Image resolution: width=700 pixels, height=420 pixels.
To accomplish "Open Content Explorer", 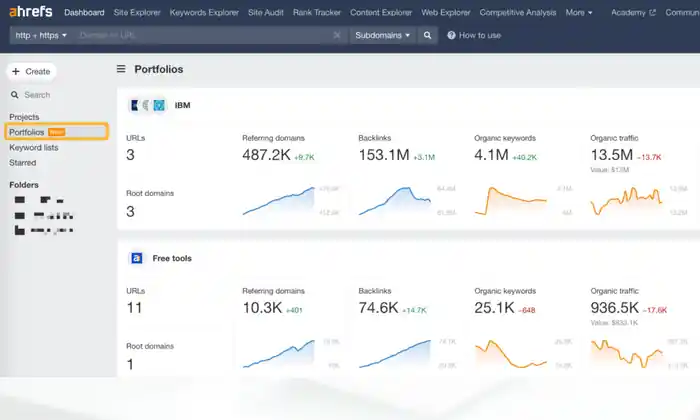I will tap(381, 12).
